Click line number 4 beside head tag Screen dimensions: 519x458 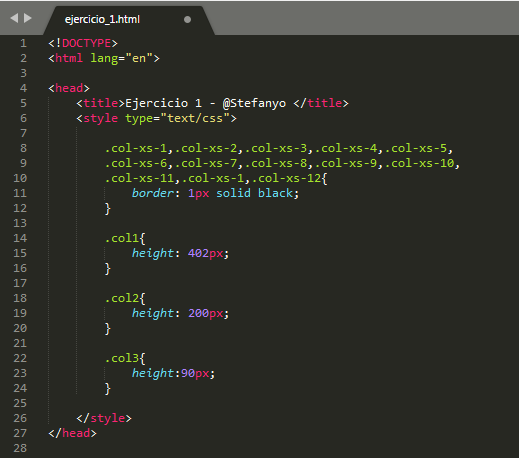pos(23,88)
